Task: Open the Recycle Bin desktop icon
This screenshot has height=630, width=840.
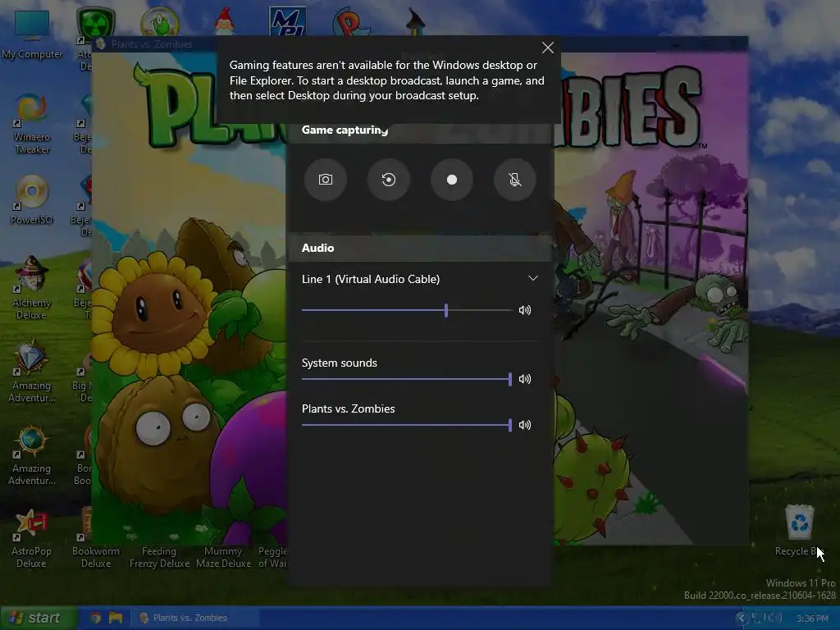Action: 799,531
